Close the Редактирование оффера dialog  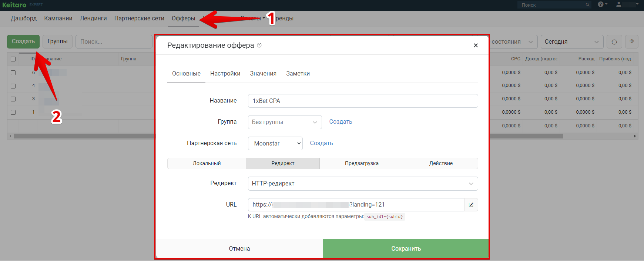[x=476, y=45]
